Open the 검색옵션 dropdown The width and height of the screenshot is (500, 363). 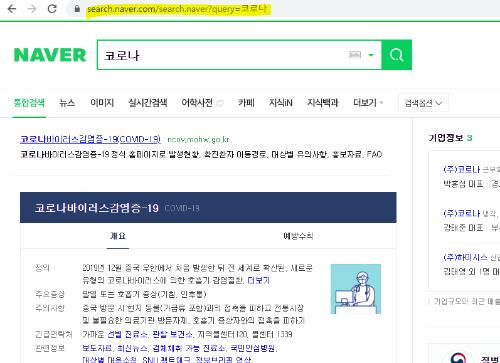[423, 103]
